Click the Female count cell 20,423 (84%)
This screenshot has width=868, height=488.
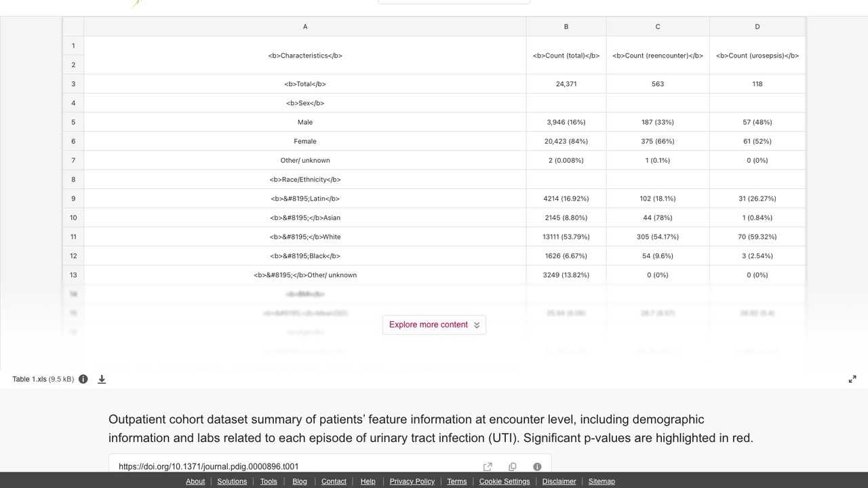point(566,141)
